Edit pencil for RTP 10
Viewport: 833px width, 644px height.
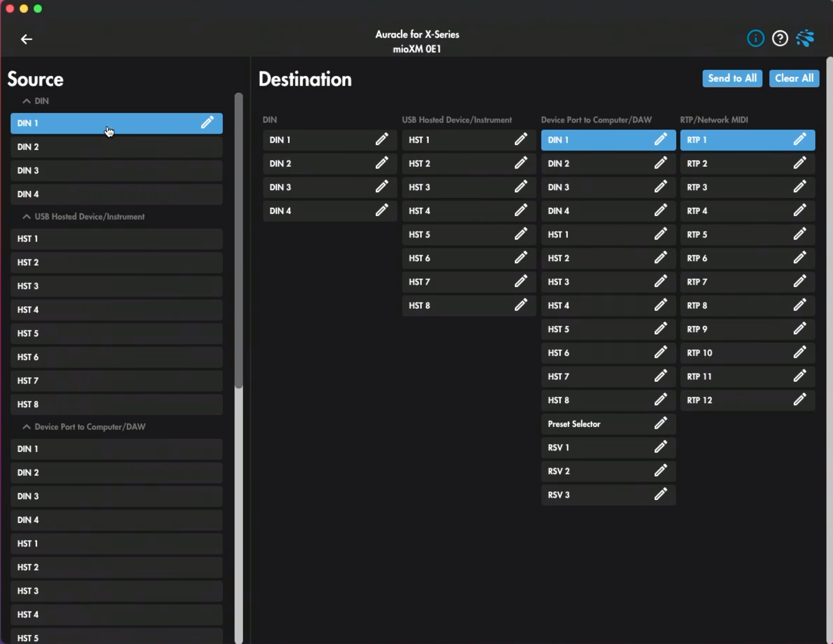tap(799, 352)
